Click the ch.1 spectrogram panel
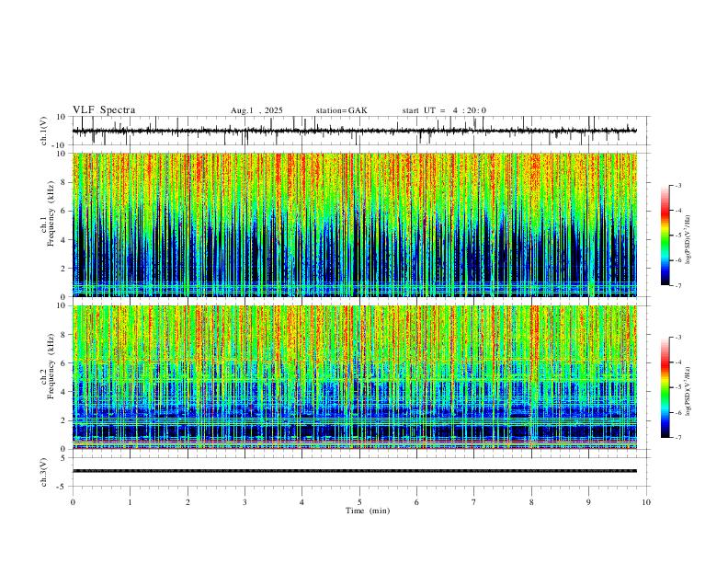 tap(355, 224)
